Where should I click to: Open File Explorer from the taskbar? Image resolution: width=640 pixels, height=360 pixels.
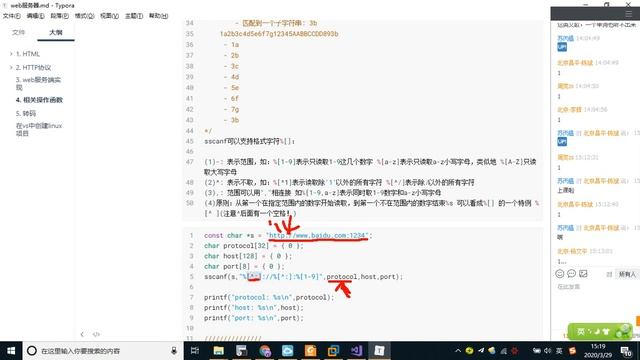(x=218, y=351)
